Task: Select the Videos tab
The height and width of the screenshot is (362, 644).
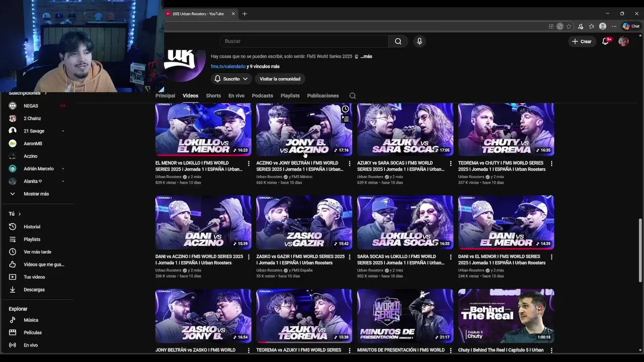Action: pyautogui.click(x=190, y=96)
